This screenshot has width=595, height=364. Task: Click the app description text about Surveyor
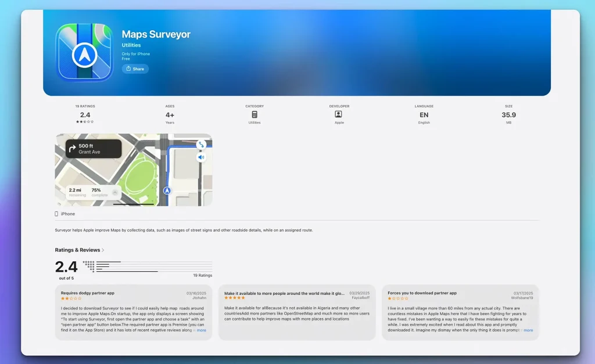tap(184, 230)
